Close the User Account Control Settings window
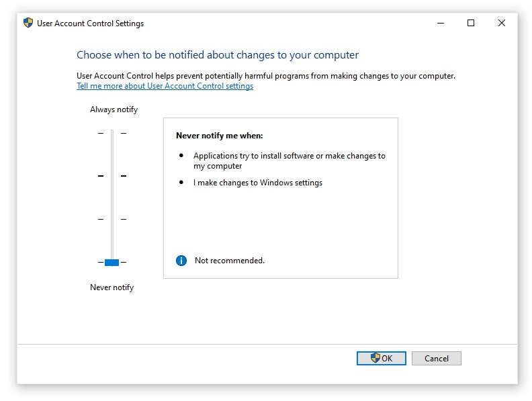The image size is (532, 401). [x=502, y=23]
